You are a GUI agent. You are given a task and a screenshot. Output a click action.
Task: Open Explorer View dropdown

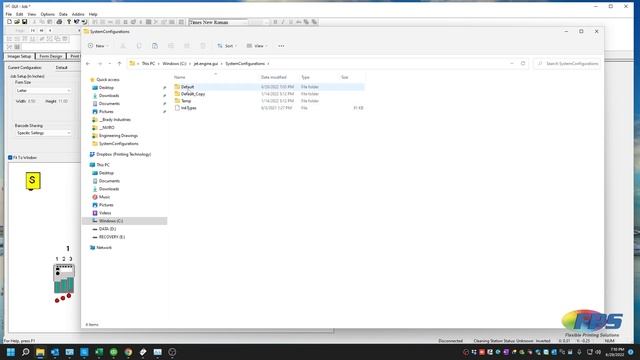coord(257,46)
